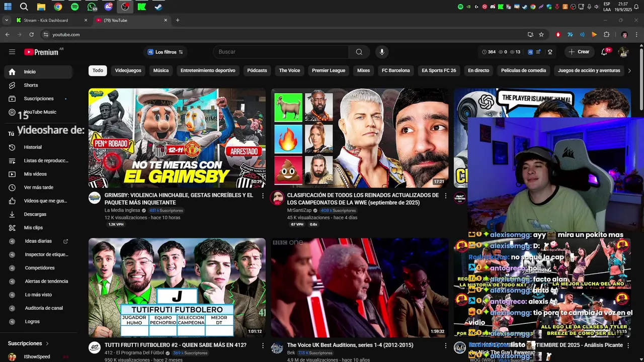Select the Premier League chip
This screenshot has height=362, width=644.
click(x=329, y=70)
